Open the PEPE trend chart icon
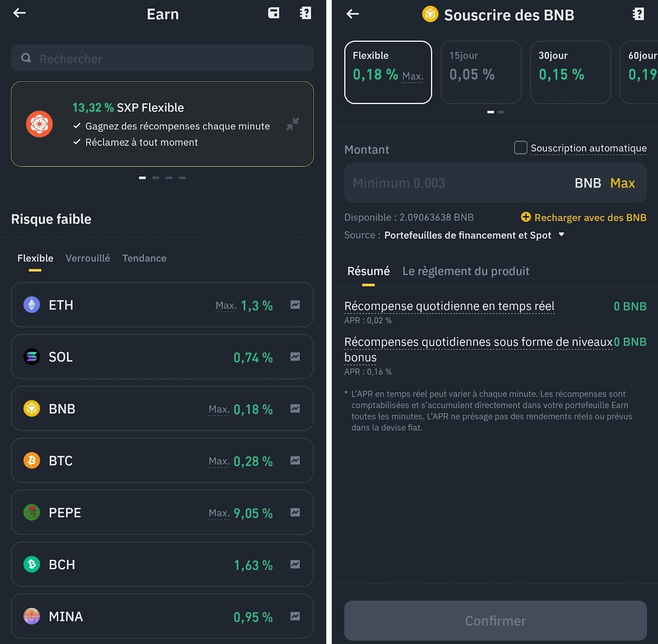Image resolution: width=658 pixels, height=644 pixels. (295, 512)
